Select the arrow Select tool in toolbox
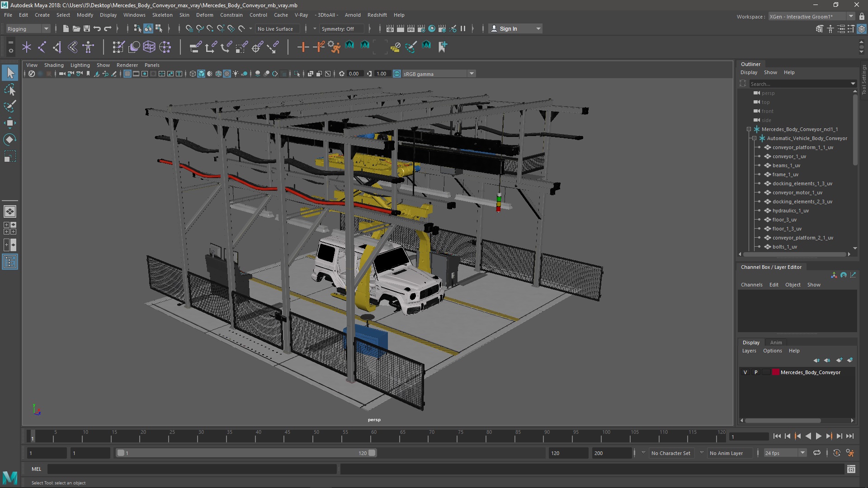 [x=10, y=73]
